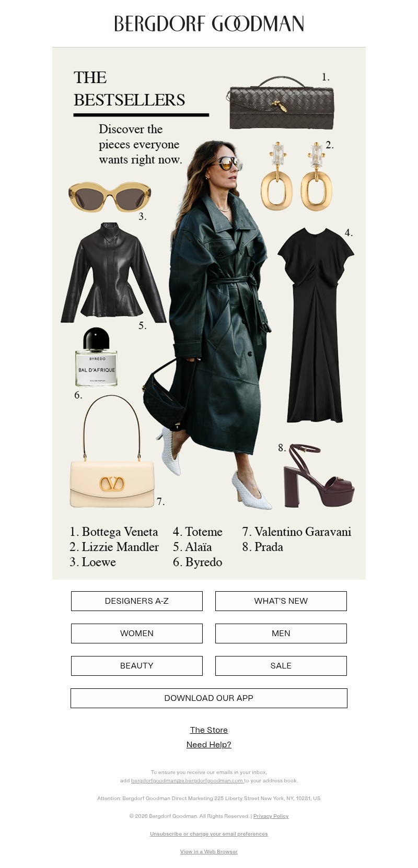Select the Alaïa black leather jacket
Viewport: 418px width, 868px height.
[x=113, y=272]
